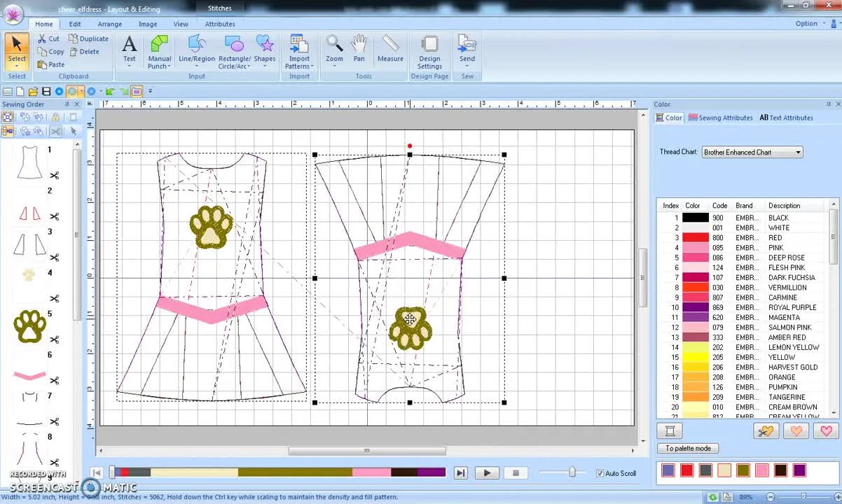Click the green refresh icon in status bar
The height and width of the screenshot is (504, 842).
[x=712, y=497]
